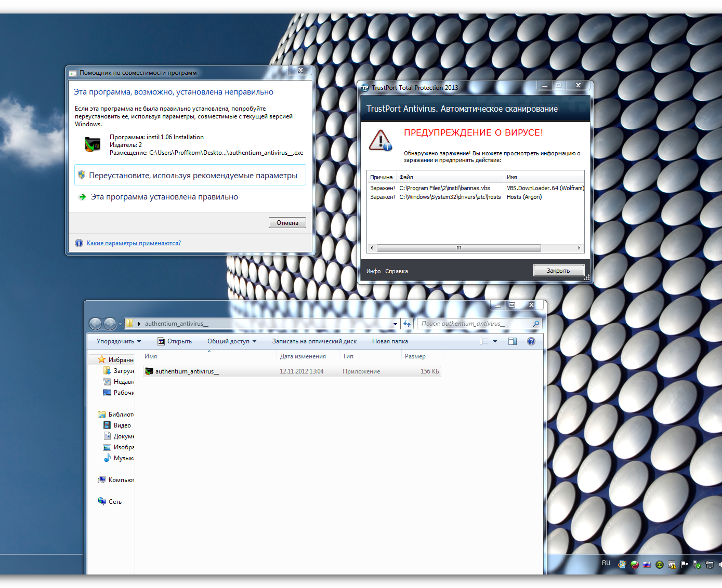Click the VMware tools warning tray icon

tap(672, 565)
